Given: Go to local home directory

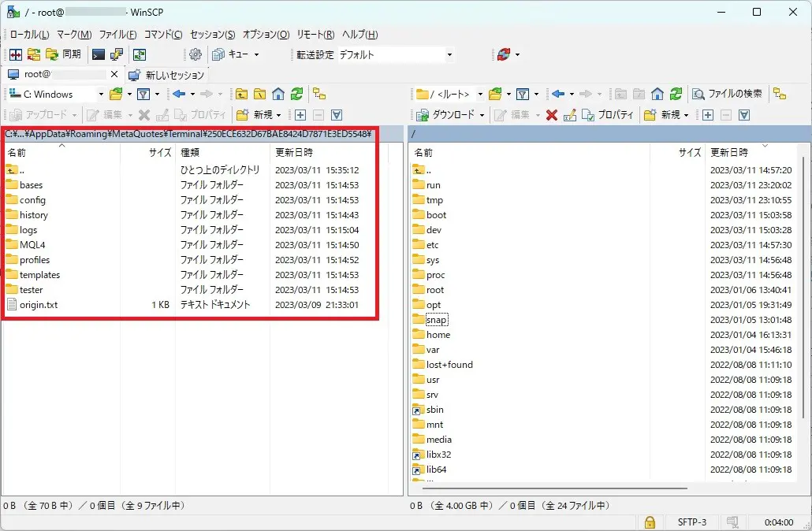Looking at the screenshot, I should point(278,94).
